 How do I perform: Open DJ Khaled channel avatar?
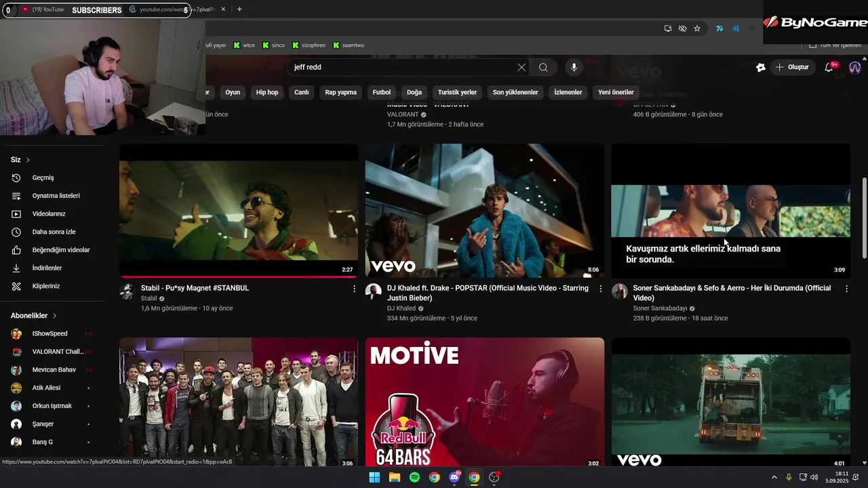[x=373, y=291]
